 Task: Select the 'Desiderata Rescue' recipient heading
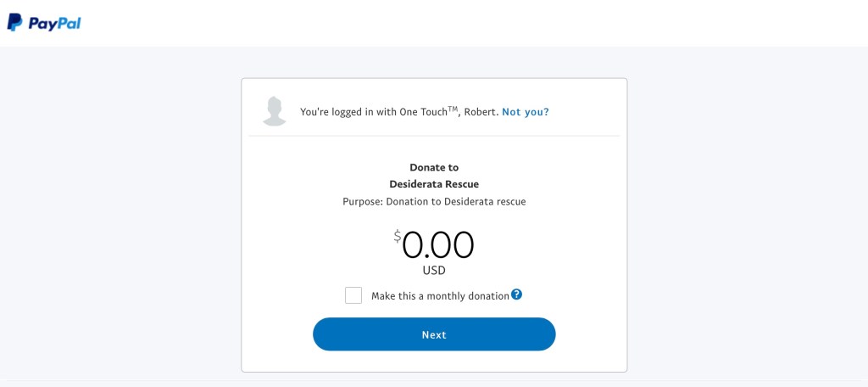point(434,184)
